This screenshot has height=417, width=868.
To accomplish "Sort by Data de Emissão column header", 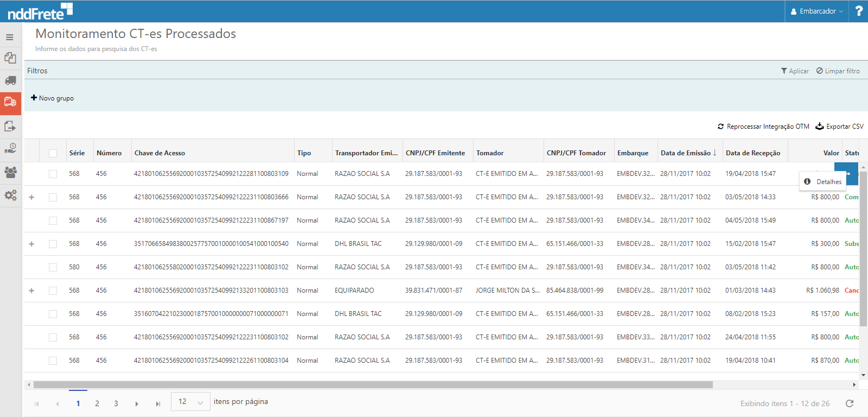I will point(686,153).
